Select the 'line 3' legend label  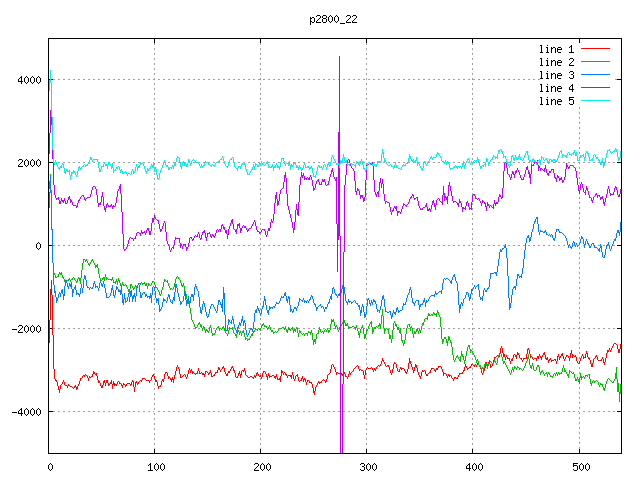click(556, 75)
